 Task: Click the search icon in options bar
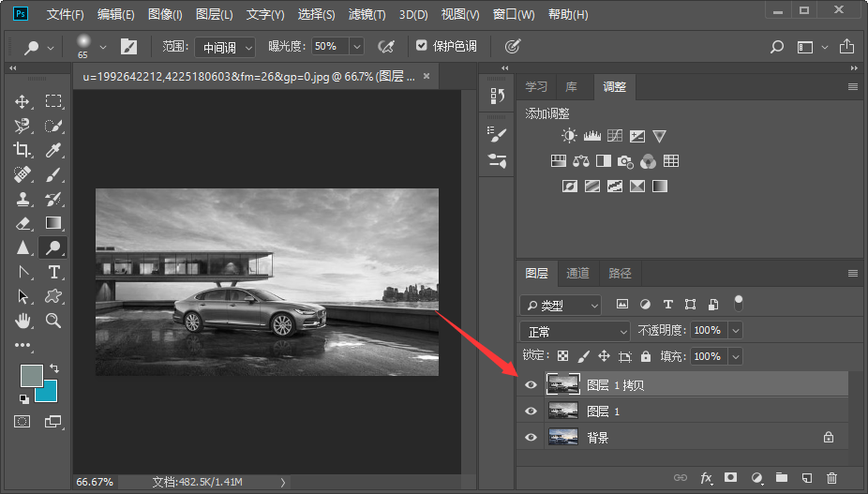[x=777, y=47]
